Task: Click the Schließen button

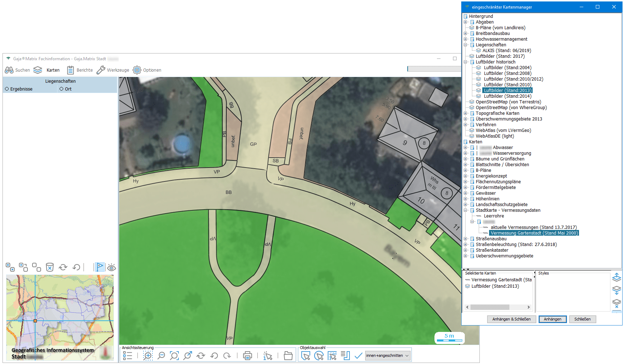Action: (582, 319)
